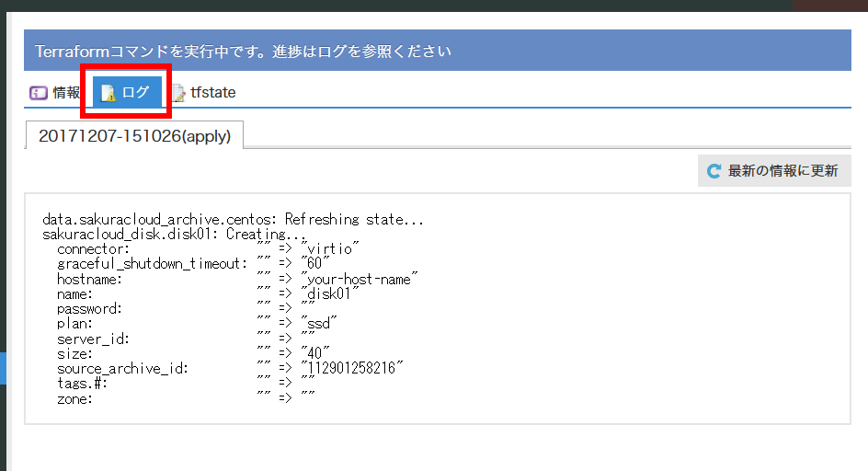Viewport: 868px width, 471px height.
Task: Open the ログ tab
Action: [x=127, y=93]
